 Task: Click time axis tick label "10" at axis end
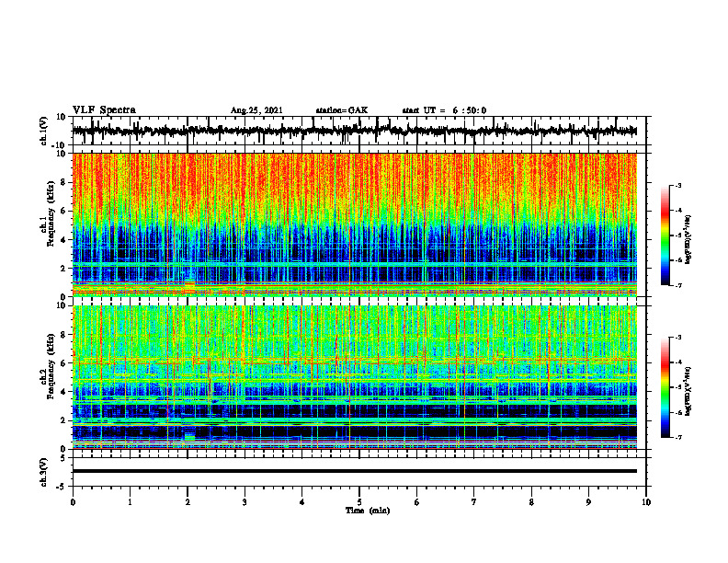point(646,502)
